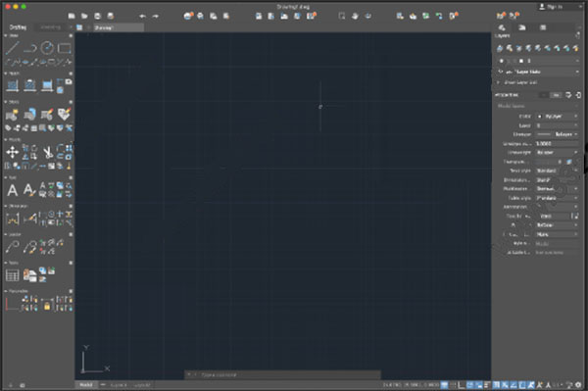Choose the Move tool in the Modify set
This screenshot has height=391, width=588.
(13, 152)
